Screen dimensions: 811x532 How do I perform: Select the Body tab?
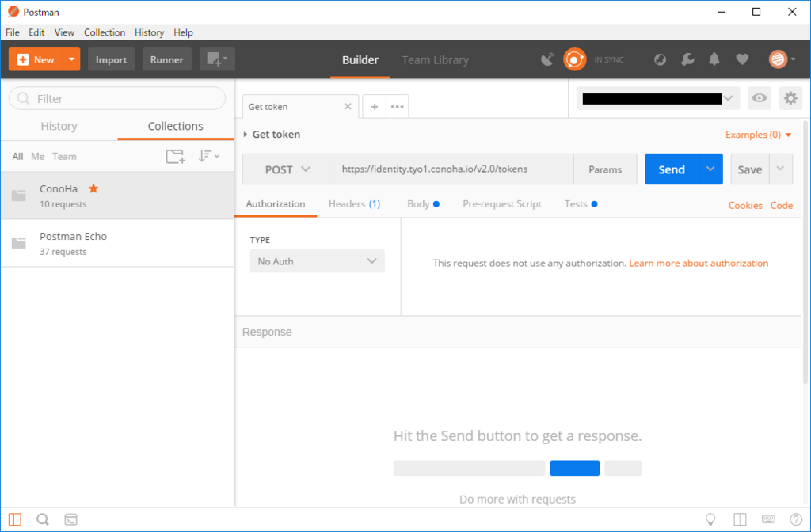(x=423, y=204)
